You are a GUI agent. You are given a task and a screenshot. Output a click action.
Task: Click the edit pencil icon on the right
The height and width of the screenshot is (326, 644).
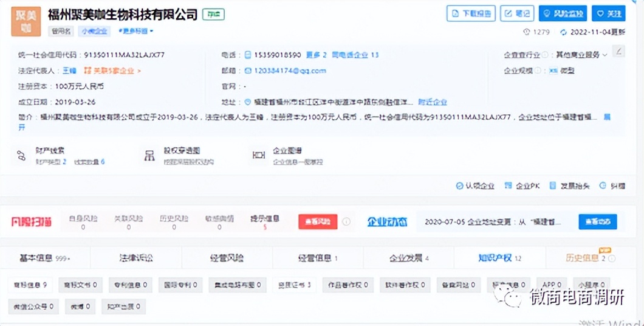618,51
